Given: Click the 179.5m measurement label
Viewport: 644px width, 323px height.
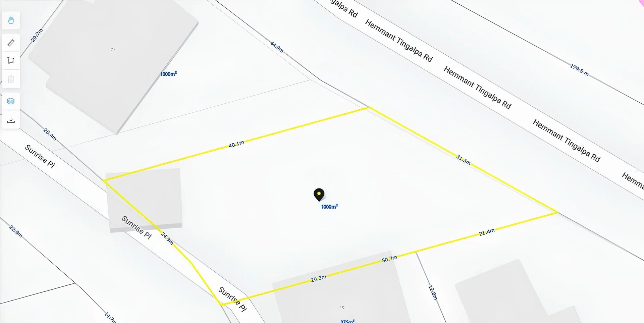Looking at the screenshot, I should pyautogui.click(x=579, y=70).
